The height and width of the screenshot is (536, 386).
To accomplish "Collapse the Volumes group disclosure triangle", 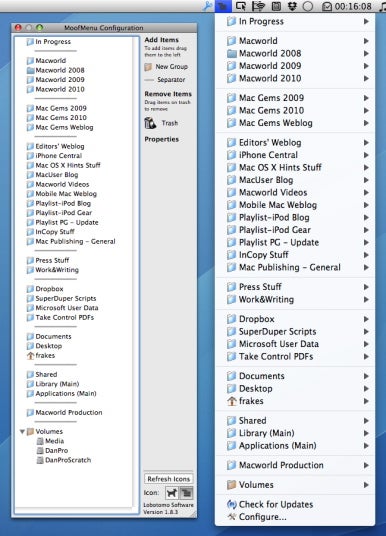I will pyautogui.click(x=22, y=431).
